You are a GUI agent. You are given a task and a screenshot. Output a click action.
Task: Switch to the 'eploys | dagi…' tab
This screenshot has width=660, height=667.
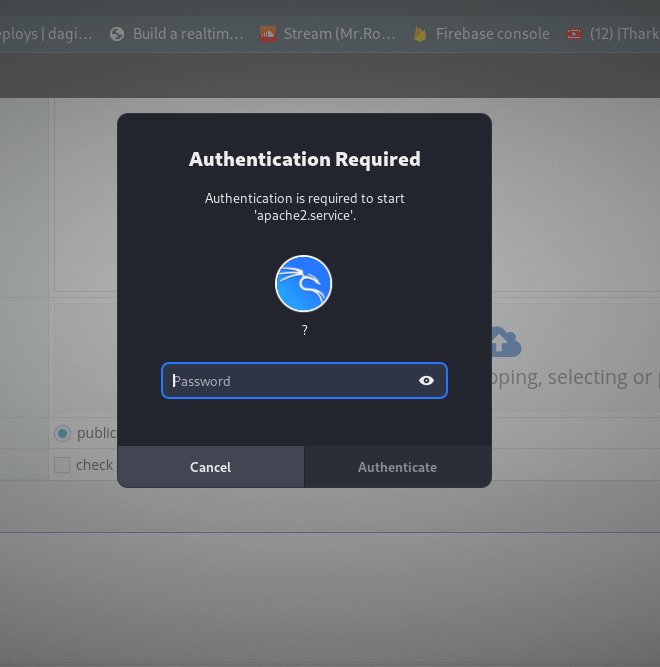[x=46, y=34]
